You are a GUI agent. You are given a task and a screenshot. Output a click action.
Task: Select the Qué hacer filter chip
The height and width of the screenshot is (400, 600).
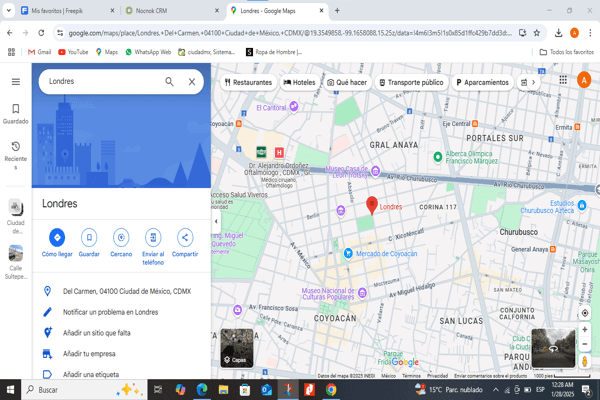(347, 82)
